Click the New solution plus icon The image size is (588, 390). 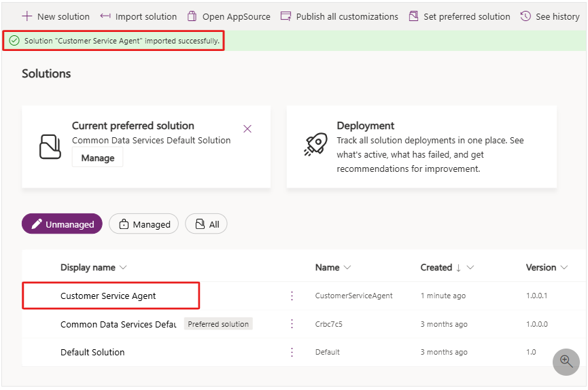click(x=27, y=16)
